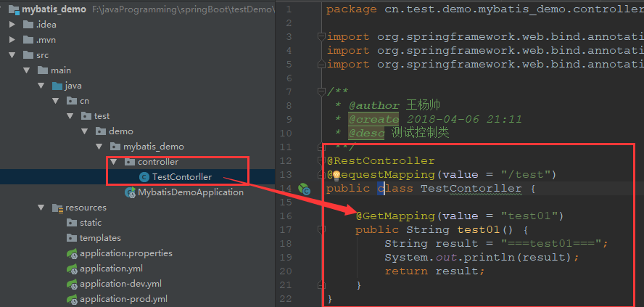Viewport: 644px width, 307px height.
Task: Click the mybatis_demo project module icon
Action: coord(14,9)
